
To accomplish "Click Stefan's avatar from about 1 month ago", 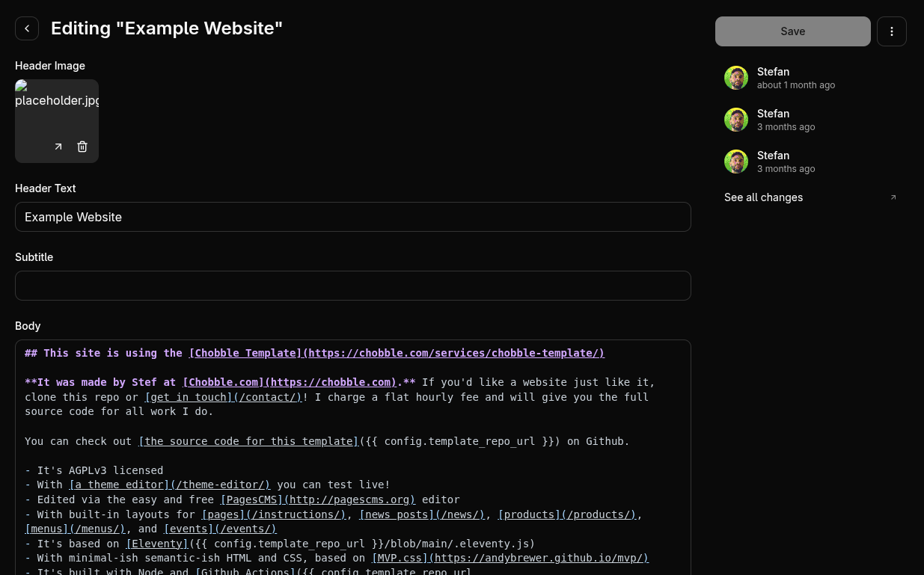I will point(736,78).
